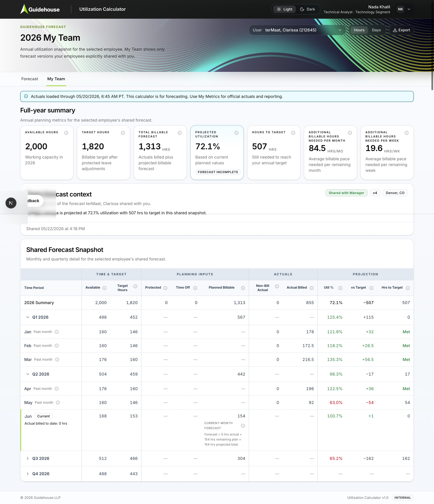
Task: Show info for Protected column
Action: click(x=165, y=288)
